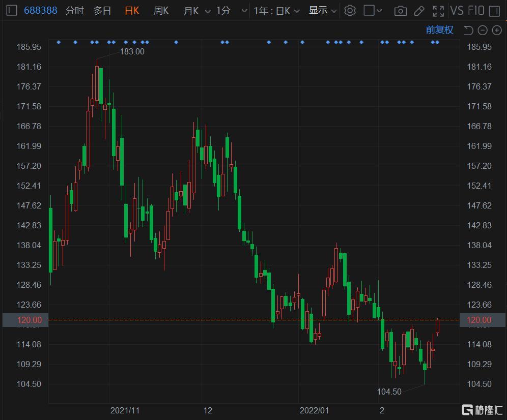
Task: Expand the dropdown arrow after 1分
Action: click(x=244, y=11)
